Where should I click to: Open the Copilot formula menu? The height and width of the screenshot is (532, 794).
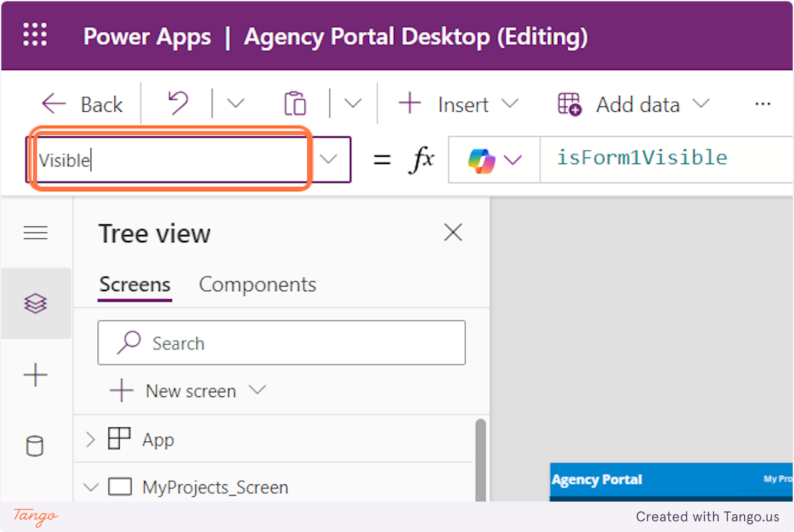pyautogui.click(x=495, y=160)
